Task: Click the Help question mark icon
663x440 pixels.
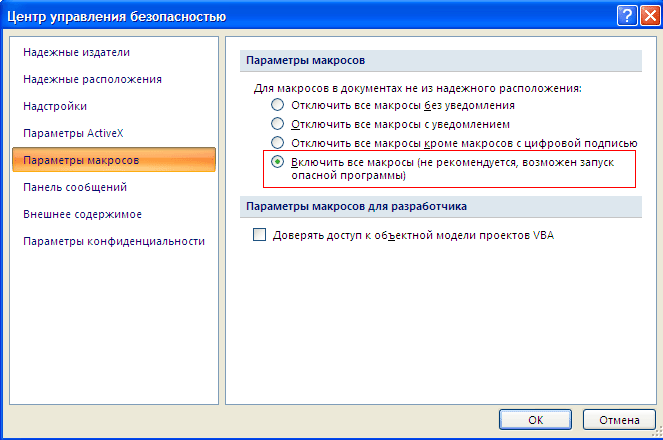Action: tap(627, 16)
